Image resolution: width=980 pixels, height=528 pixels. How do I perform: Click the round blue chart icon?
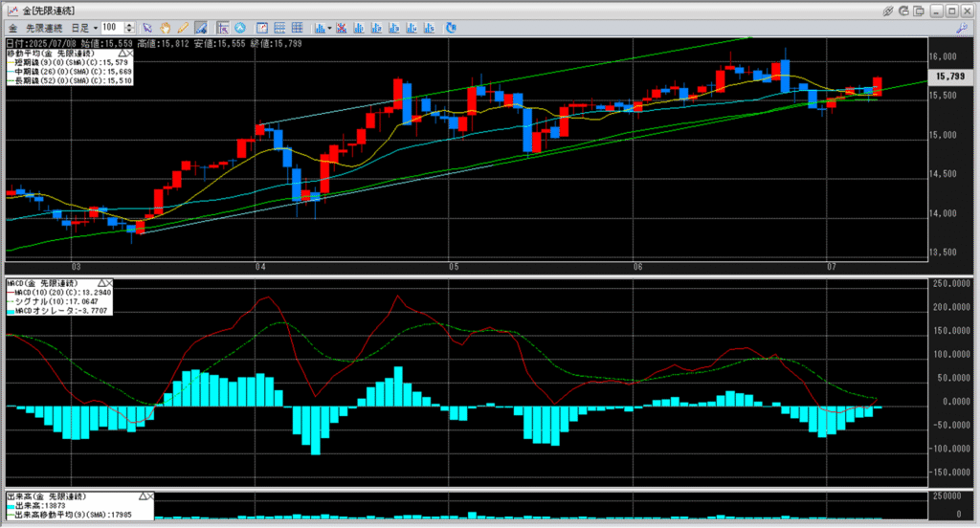pos(240,28)
